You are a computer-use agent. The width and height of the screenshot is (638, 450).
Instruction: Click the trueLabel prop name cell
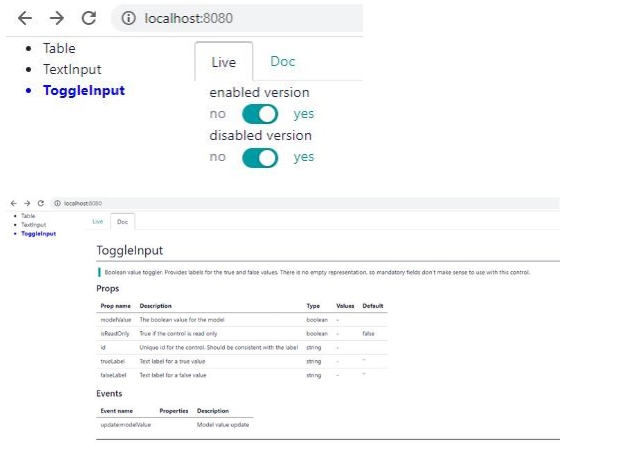point(112,361)
